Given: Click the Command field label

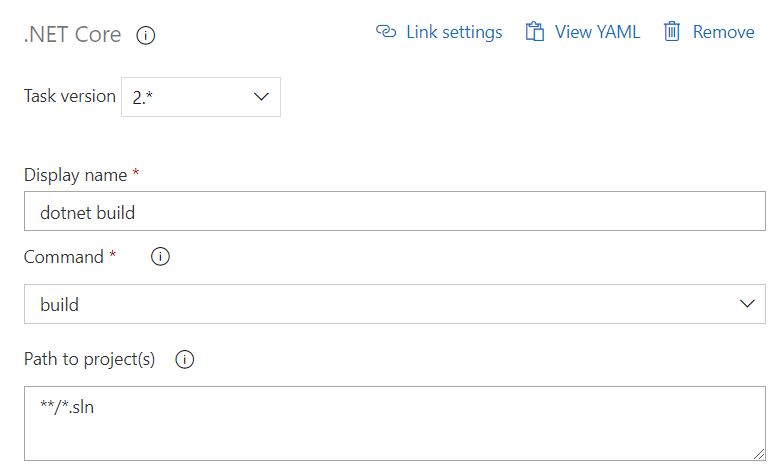Looking at the screenshot, I should coord(63,257).
